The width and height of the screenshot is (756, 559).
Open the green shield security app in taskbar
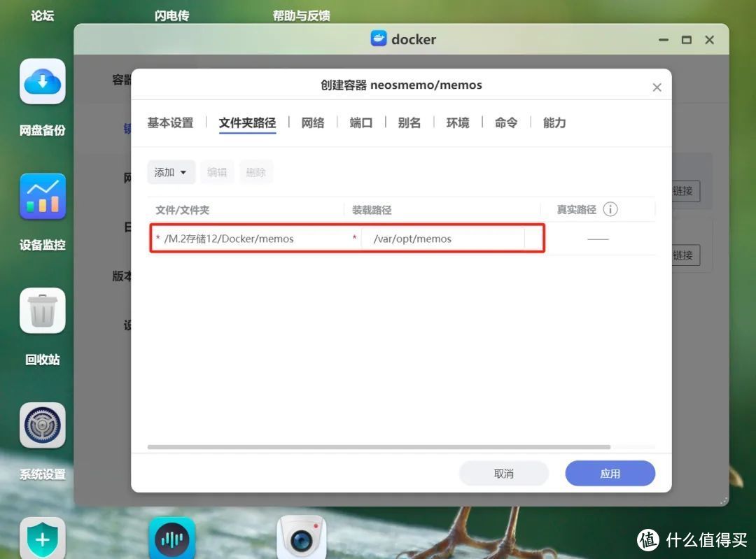pos(42,537)
